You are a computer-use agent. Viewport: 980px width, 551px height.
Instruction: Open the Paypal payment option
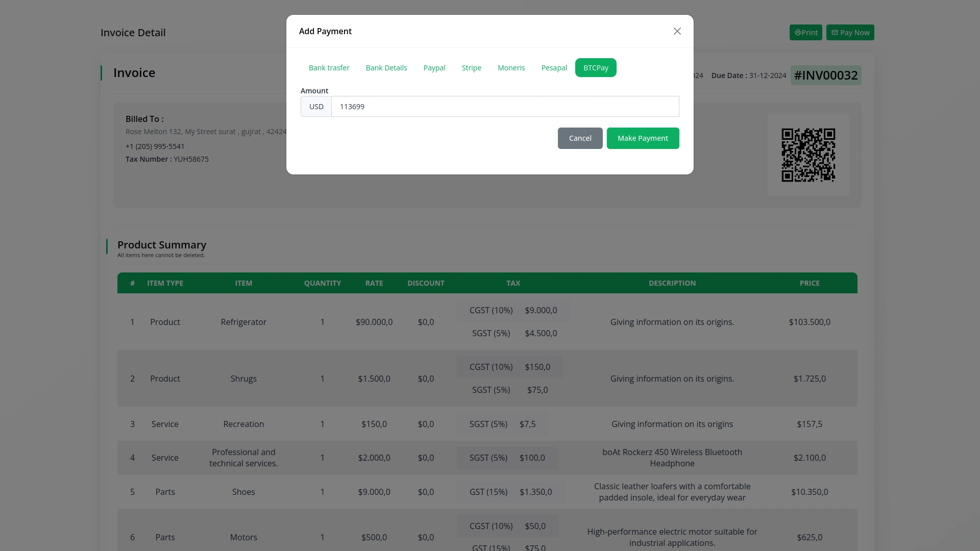pyautogui.click(x=434, y=67)
